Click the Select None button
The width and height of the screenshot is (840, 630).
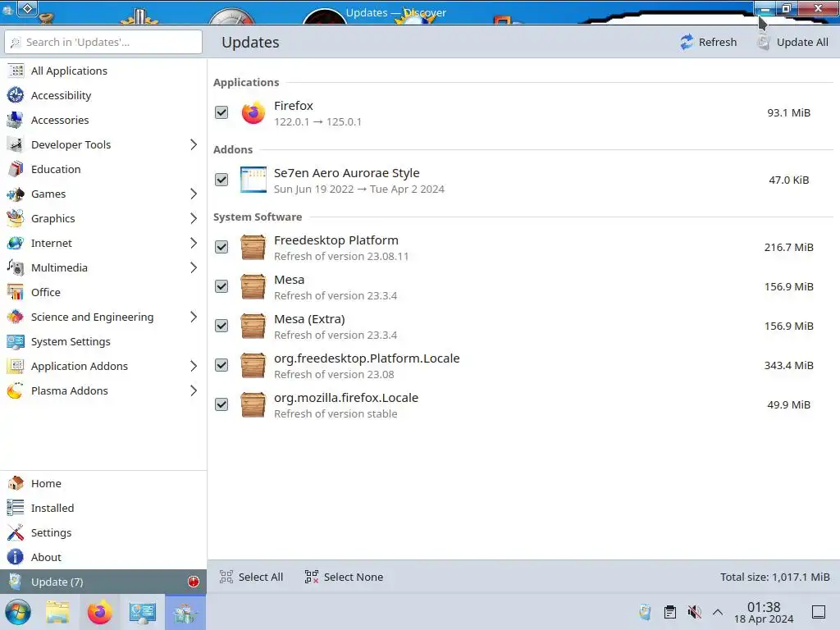coord(344,577)
